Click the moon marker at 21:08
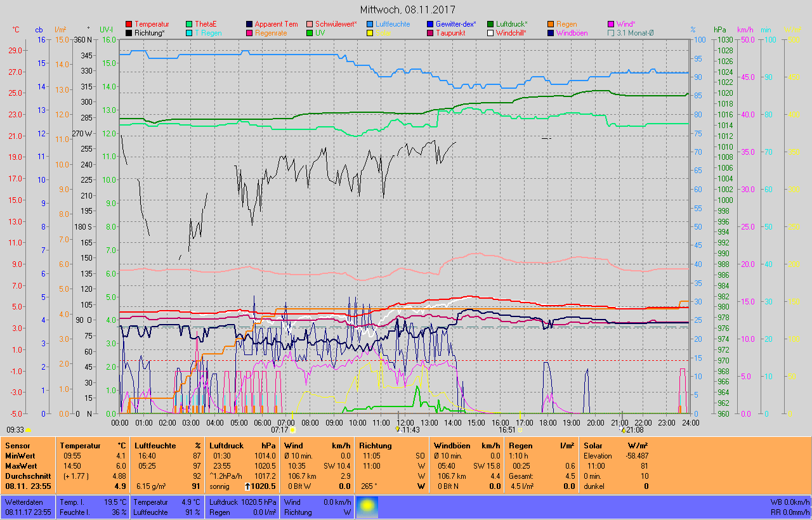Screen dimensions: 812x520 (622, 429)
